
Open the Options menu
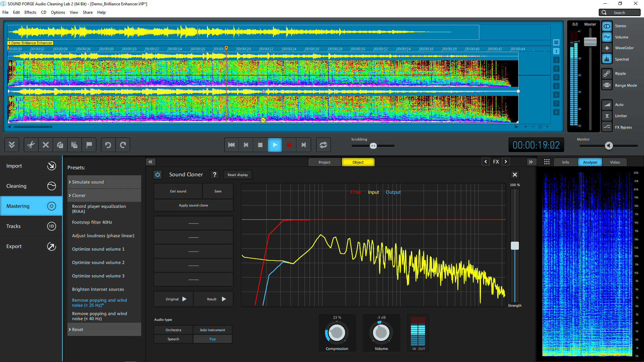point(58,12)
